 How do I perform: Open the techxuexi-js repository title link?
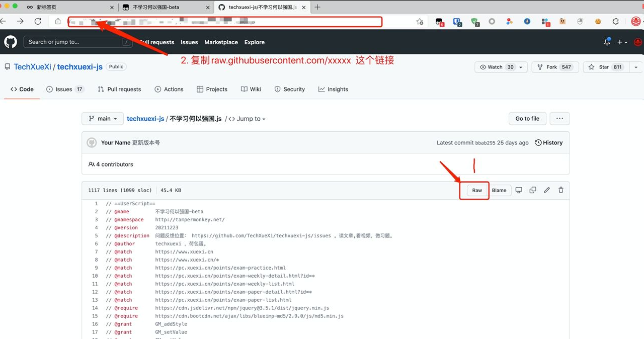click(80, 67)
